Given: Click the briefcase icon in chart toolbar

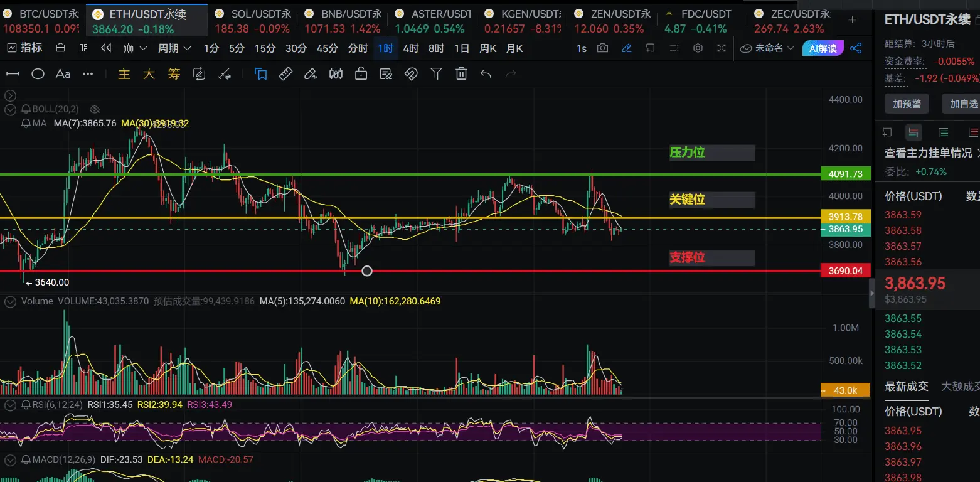Looking at the screenshot, I should (x=60, y=48).
